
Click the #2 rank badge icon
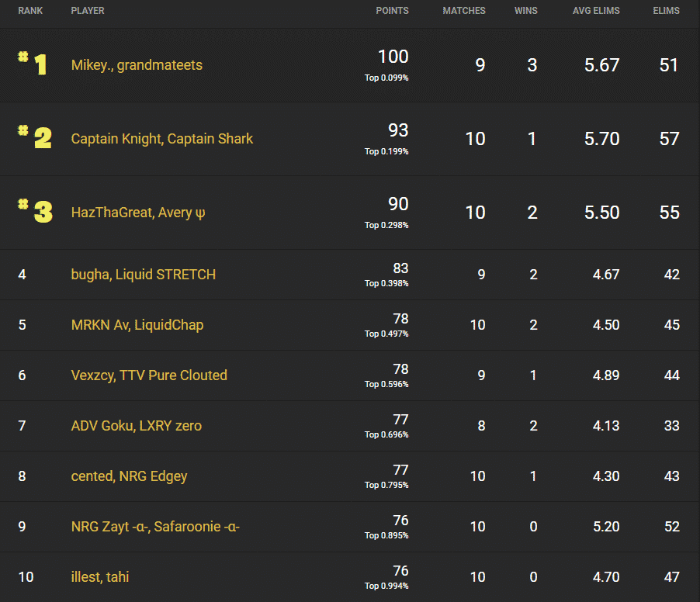(33, 139)
